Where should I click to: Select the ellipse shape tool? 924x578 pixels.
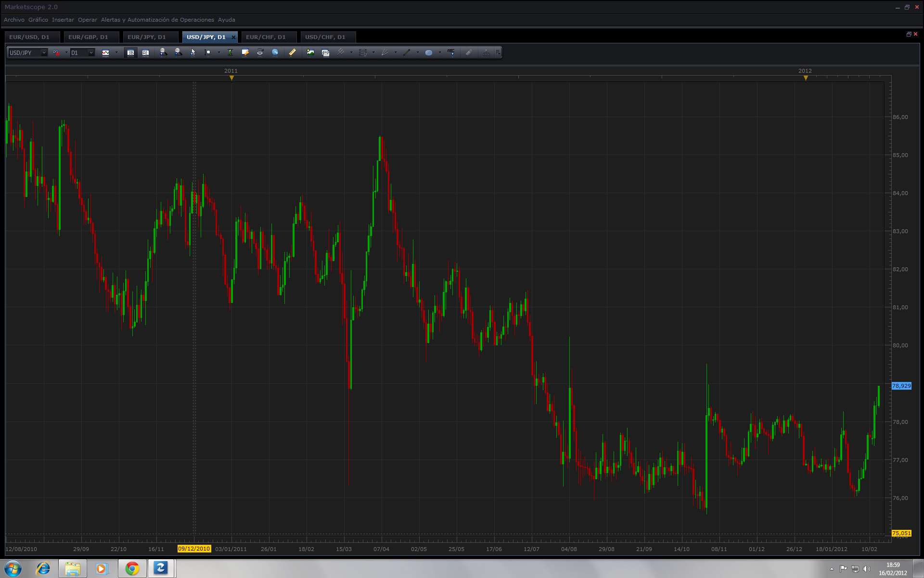428,53
